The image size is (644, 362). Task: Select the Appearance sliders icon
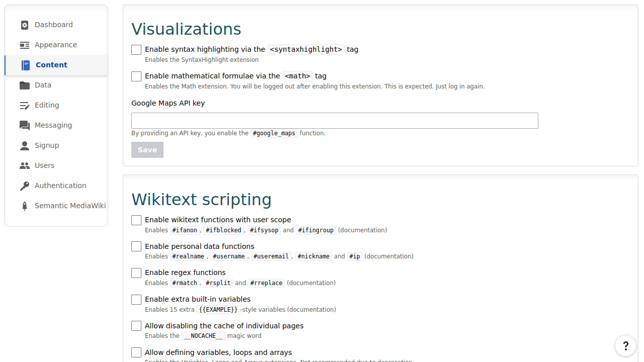pos(24,45)
